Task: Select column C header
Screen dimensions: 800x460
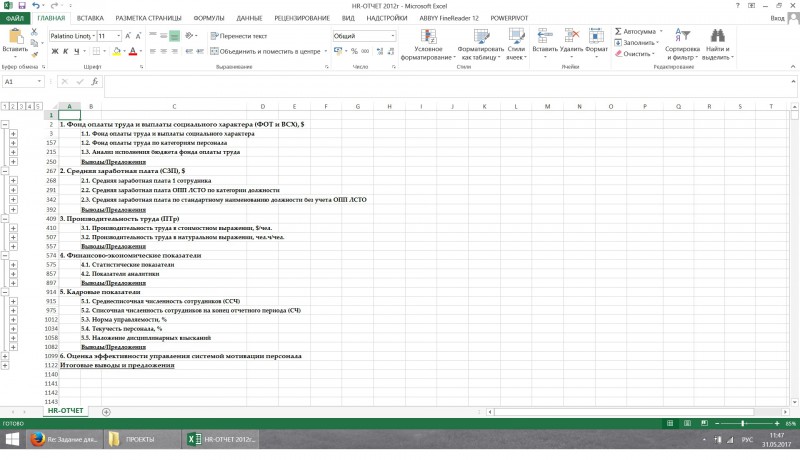Action: pyautogui.click(x=174, y=107)
